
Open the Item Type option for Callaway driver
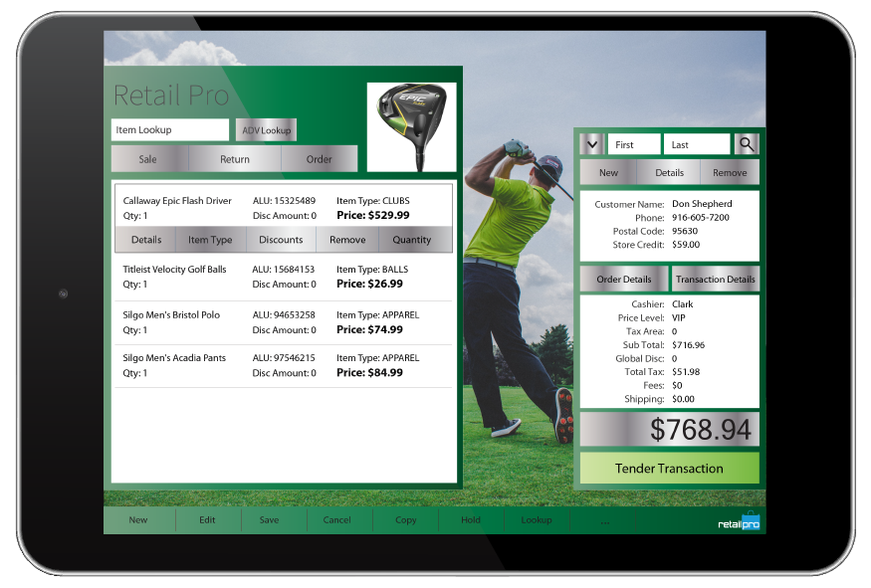point(210,239)
